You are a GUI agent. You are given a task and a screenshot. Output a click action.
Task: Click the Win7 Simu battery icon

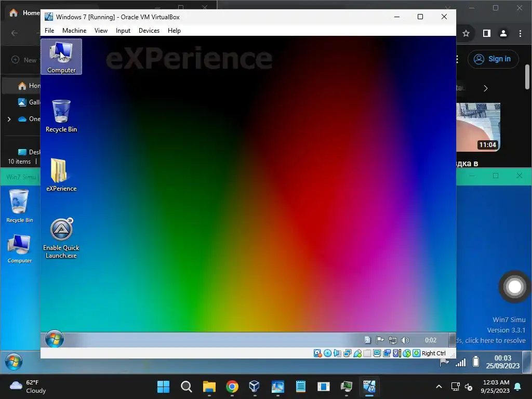point(476,362)
